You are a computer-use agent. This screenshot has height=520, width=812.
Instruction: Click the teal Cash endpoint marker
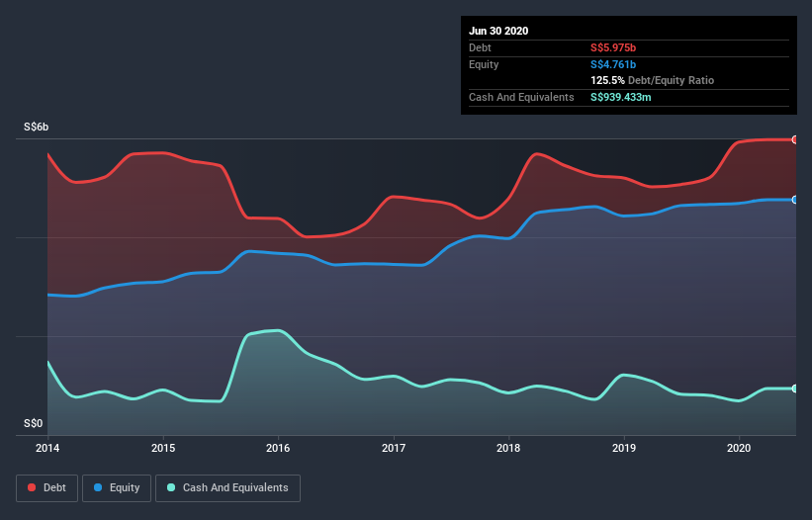pyautogui.click(x=795, y=389)
